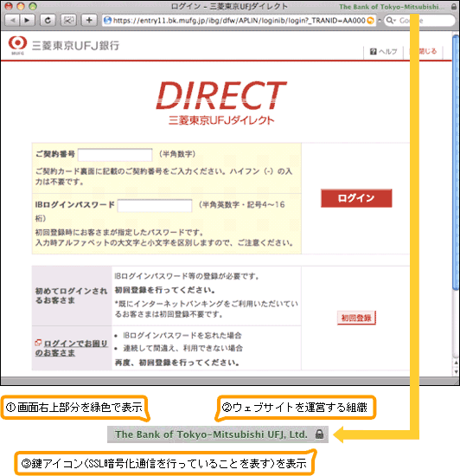Click the URL address field
Screen dimensions: 460x476
click(x=239, y=21)
